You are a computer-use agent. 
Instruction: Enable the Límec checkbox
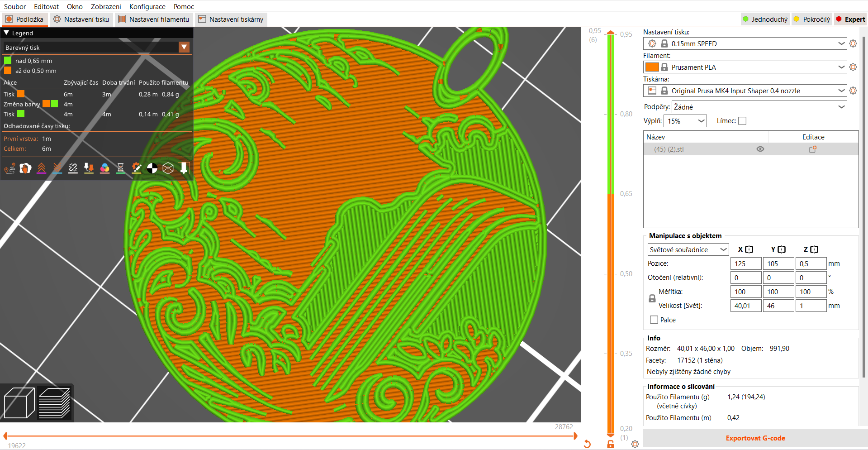click(x=742, y=121)
